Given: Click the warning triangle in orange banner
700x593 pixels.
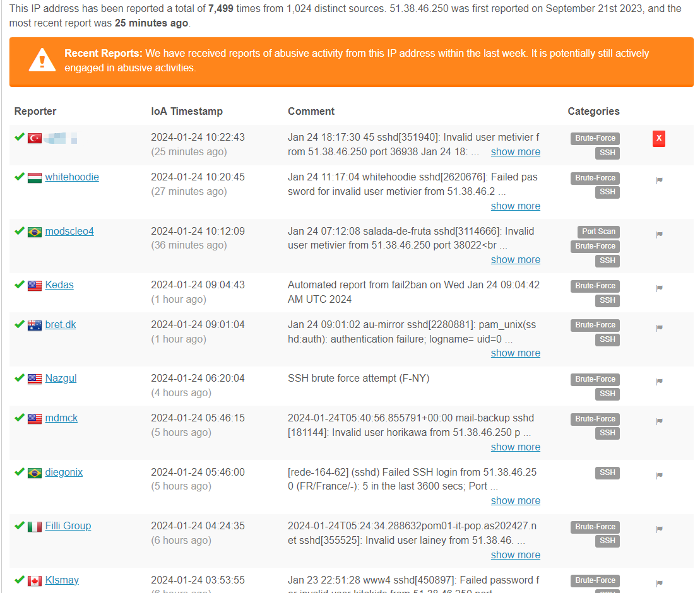Looking at the screenshot, I should click(x=42, y=61).
